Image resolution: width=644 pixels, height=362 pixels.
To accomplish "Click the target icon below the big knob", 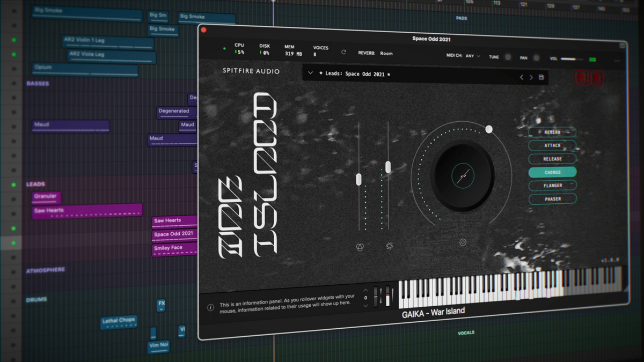I will pos(463,242).
